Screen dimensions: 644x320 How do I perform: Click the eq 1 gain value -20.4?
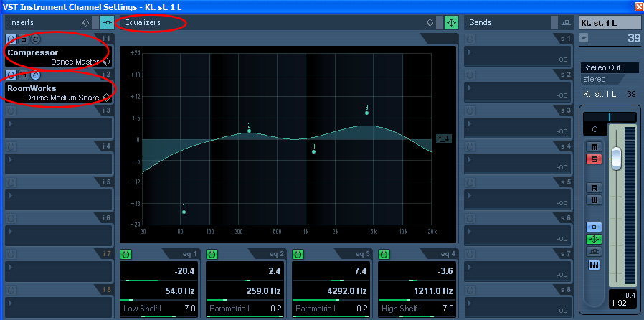[184, 271]
